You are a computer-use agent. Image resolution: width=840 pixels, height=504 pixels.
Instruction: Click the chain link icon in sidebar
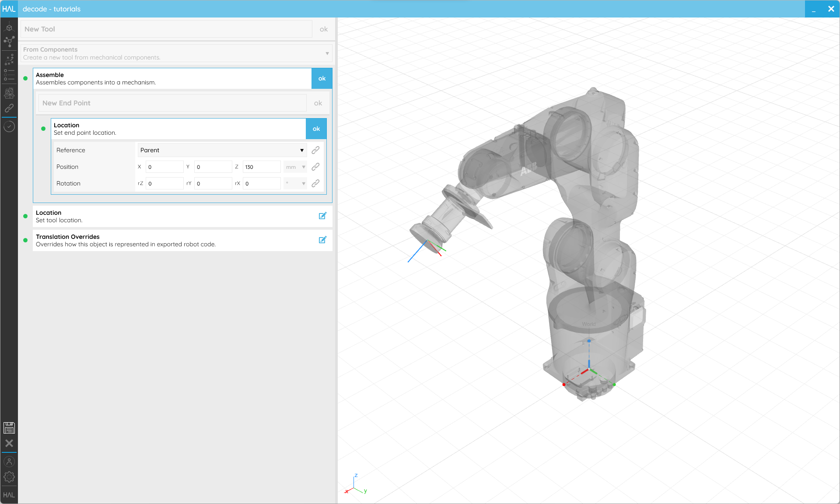click(x=9, y=108)
